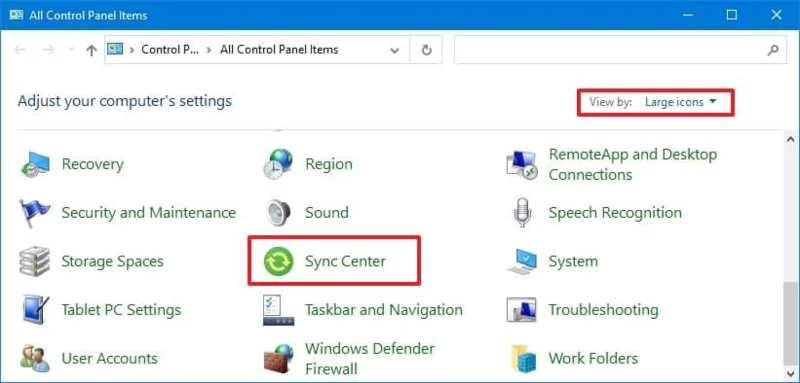Click the Tablet PC Settings icon
The image size is (800, 383).
(35, 310)
